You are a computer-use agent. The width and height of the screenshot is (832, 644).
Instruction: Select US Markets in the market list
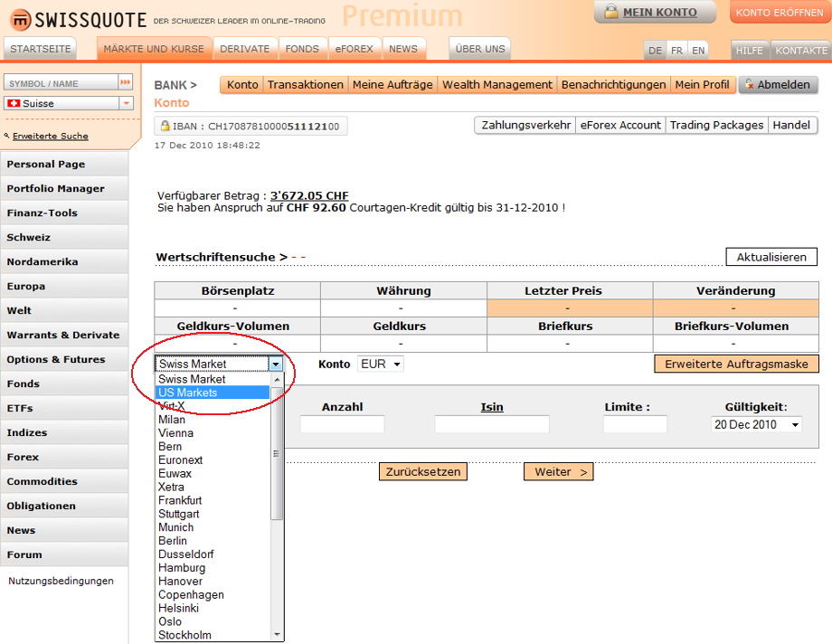point(213,393)
